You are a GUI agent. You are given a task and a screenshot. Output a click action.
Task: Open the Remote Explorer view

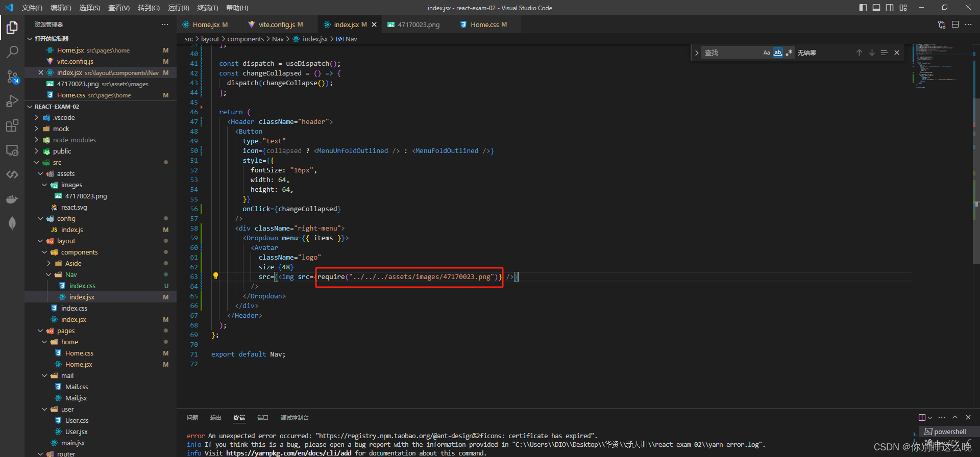12,150
